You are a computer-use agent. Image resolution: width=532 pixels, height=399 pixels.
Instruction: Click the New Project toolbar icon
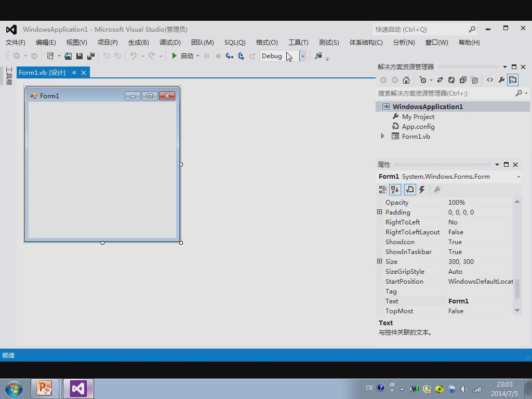[x=50, y=56]
